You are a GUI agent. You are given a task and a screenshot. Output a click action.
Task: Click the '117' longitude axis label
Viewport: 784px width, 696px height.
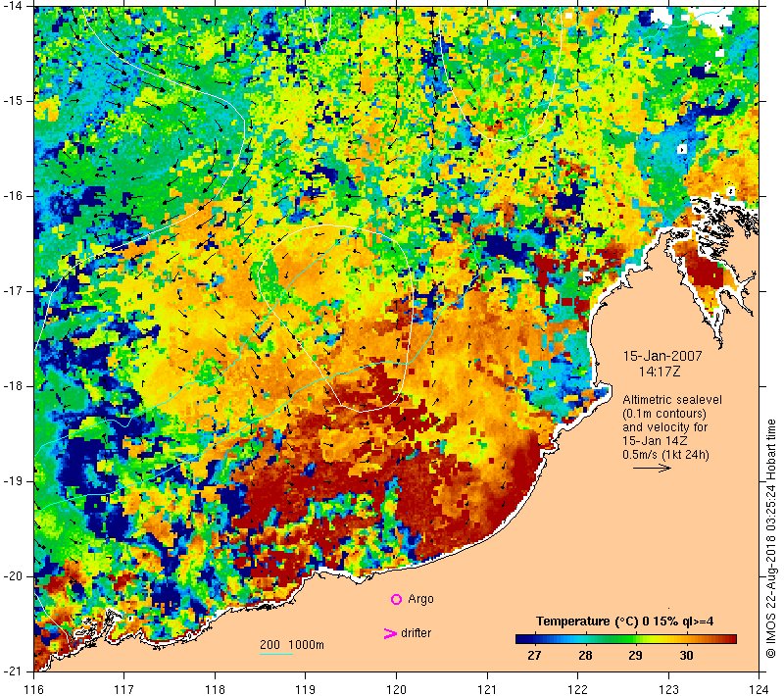click(124, 689)
